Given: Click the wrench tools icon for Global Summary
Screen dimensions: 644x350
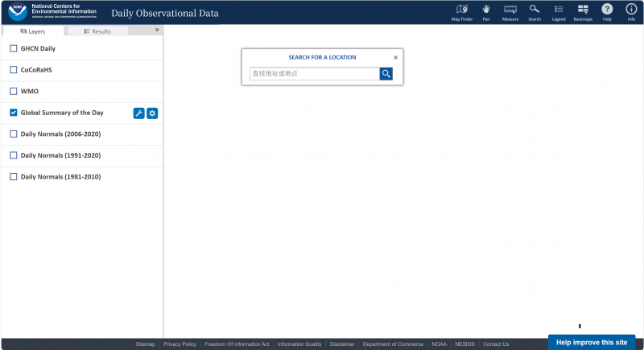Looking at the screenshot, I should [x=138, y=113].
